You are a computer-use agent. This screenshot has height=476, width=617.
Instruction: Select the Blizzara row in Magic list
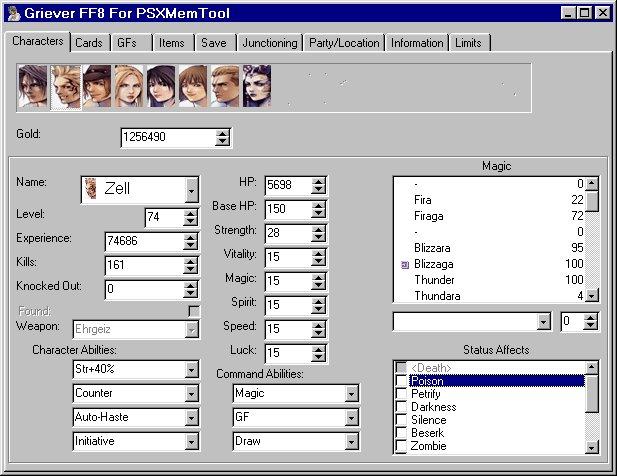(x=489, y=248)
